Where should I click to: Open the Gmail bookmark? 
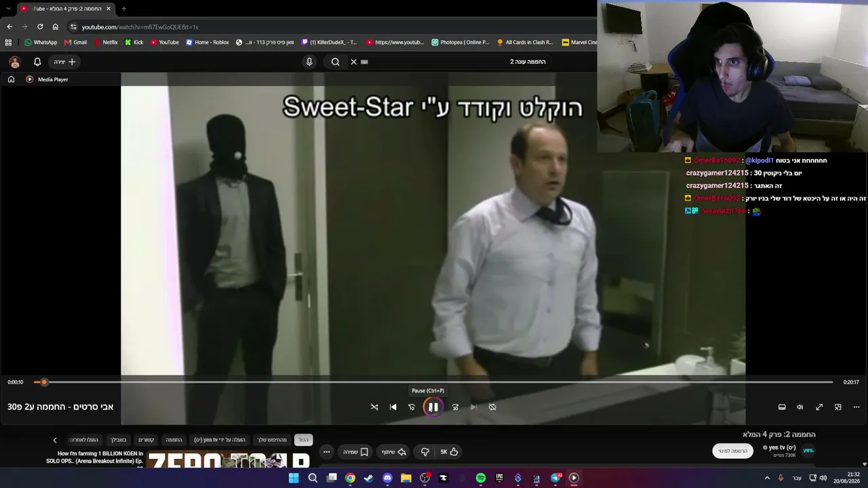pos(75,42)
